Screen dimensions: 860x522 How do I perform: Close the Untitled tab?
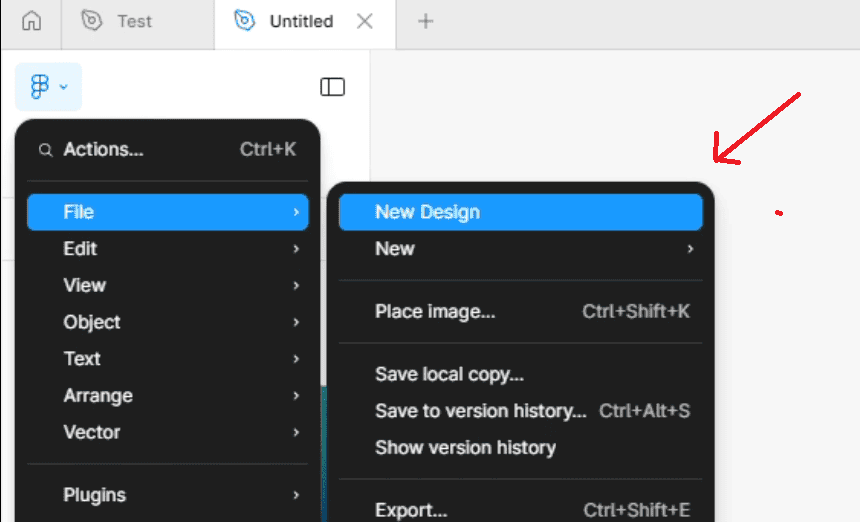click(365, 21)
